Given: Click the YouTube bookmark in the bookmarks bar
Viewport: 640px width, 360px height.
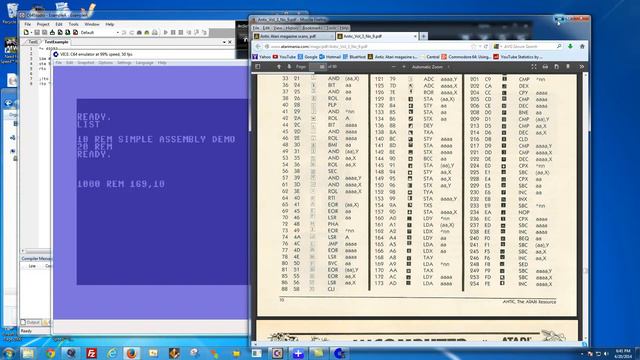Looking at the screenshot, I should click(x=284, y=57).
